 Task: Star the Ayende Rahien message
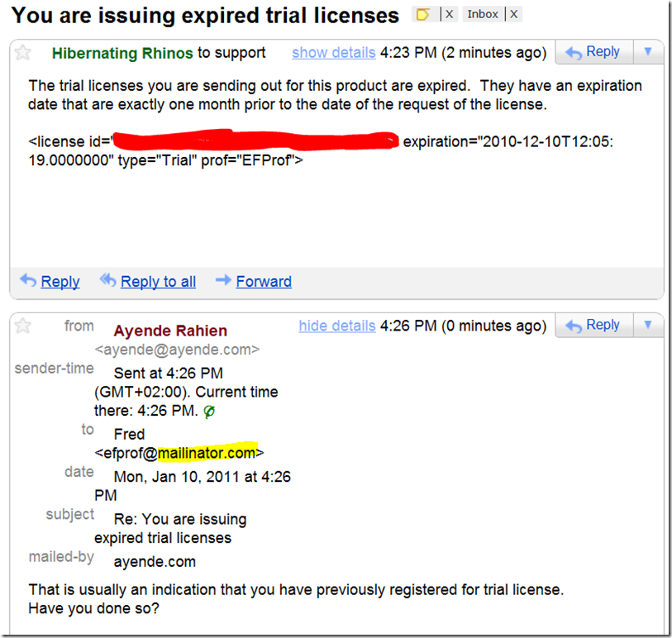tap(22, 326)
